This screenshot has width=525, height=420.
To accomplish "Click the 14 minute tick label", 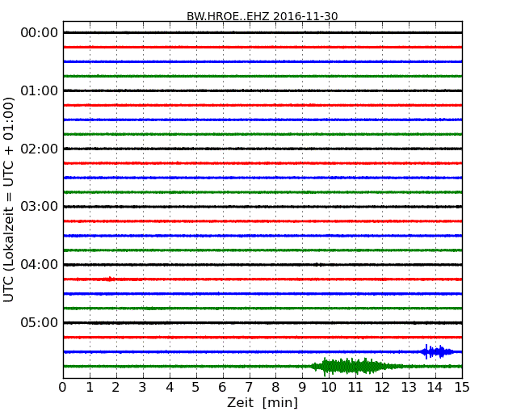I will point(435,388).
